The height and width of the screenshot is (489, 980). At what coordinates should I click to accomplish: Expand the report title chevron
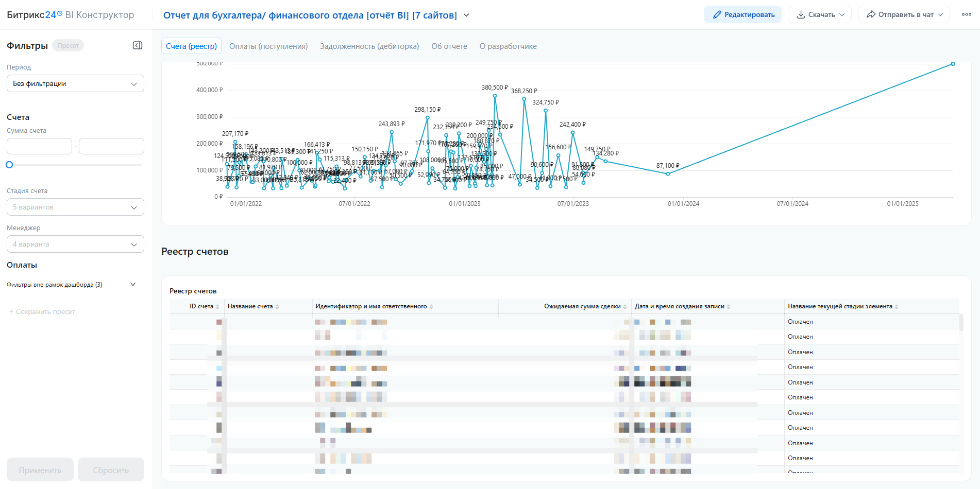coord(466,15)
